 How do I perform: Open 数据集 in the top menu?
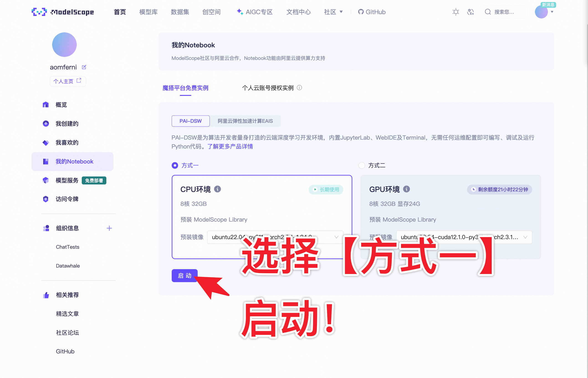[x=180, y=12]
